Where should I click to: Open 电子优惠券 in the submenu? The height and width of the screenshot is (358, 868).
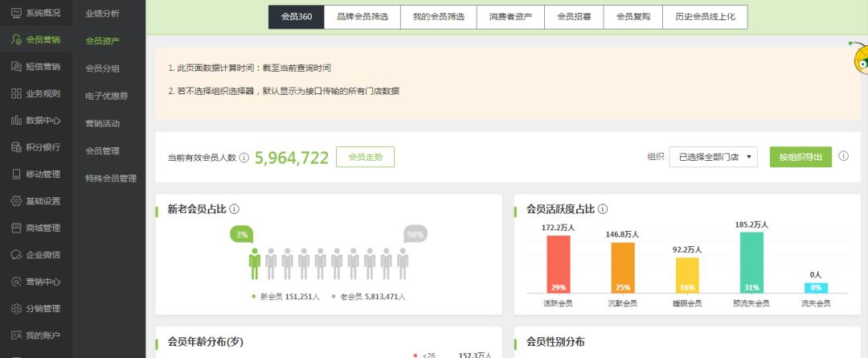point(107,96)
